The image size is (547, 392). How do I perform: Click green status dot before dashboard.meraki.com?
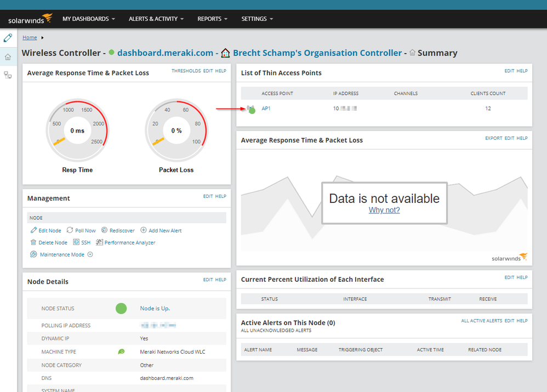tap(112, 53)
